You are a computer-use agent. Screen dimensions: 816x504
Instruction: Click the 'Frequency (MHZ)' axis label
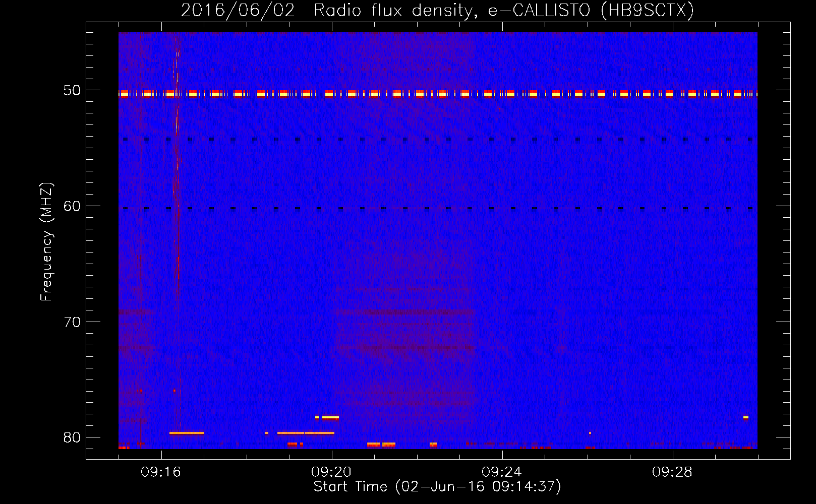coord(46,242)
